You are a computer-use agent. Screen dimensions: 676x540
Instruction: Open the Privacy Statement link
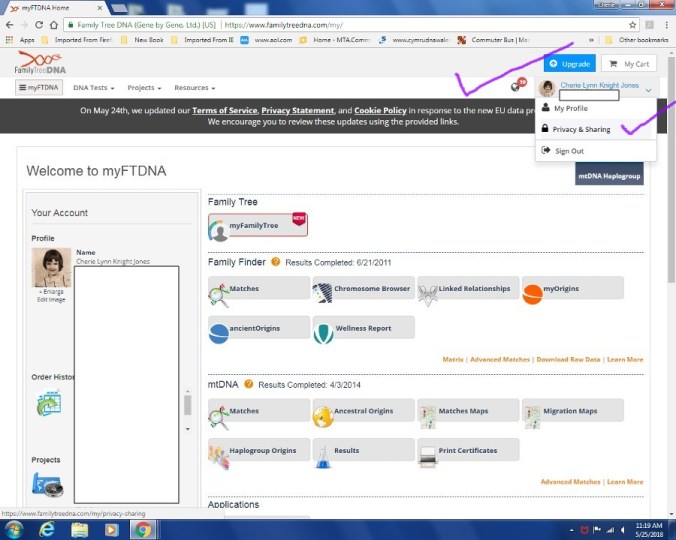point(297,110)
